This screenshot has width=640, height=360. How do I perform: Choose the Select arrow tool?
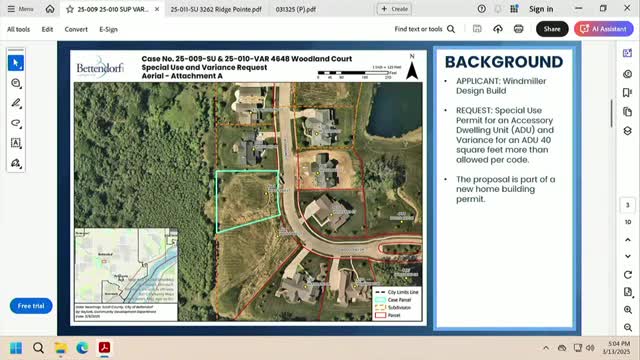16,63
